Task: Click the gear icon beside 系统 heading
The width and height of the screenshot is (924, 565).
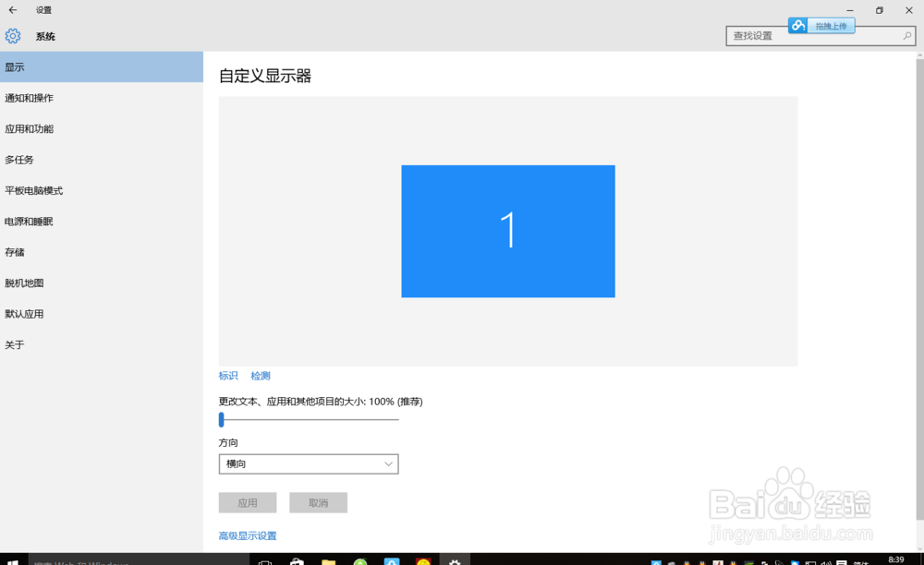Action: [13, 36]
